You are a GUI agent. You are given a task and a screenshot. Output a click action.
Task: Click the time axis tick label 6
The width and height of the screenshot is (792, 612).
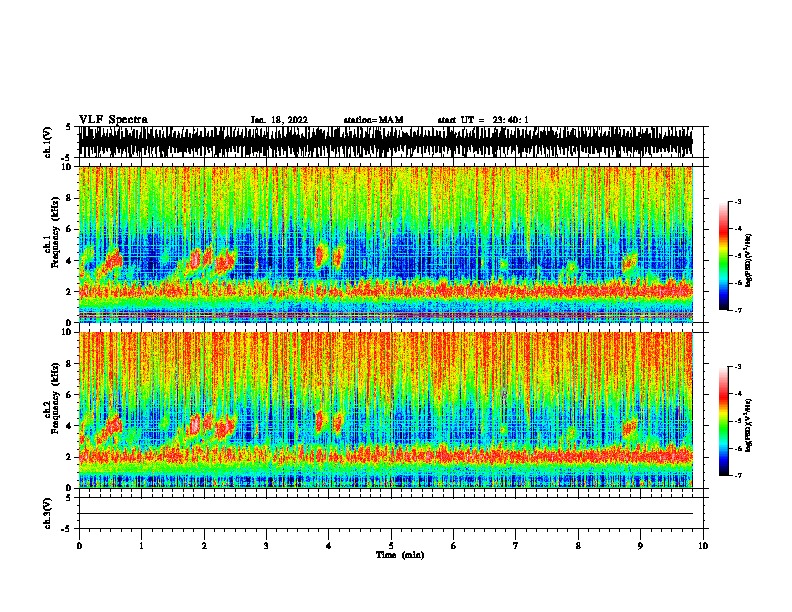tap(454, 546)
